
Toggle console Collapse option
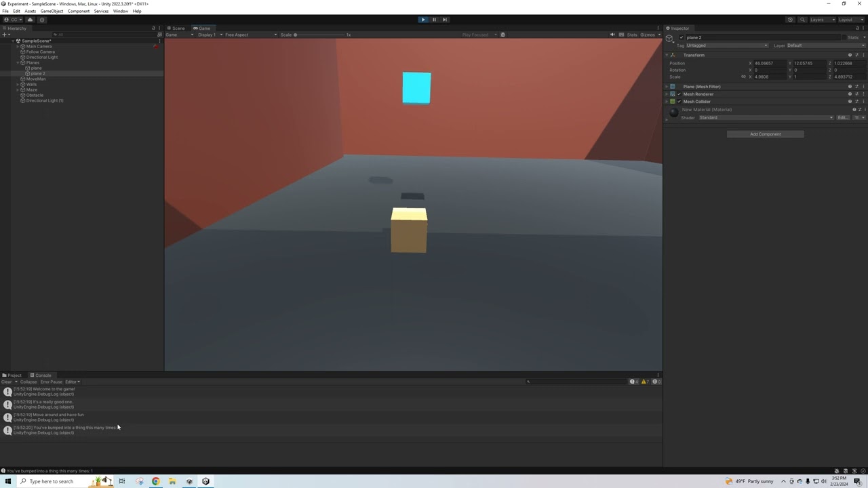[28, 382]
